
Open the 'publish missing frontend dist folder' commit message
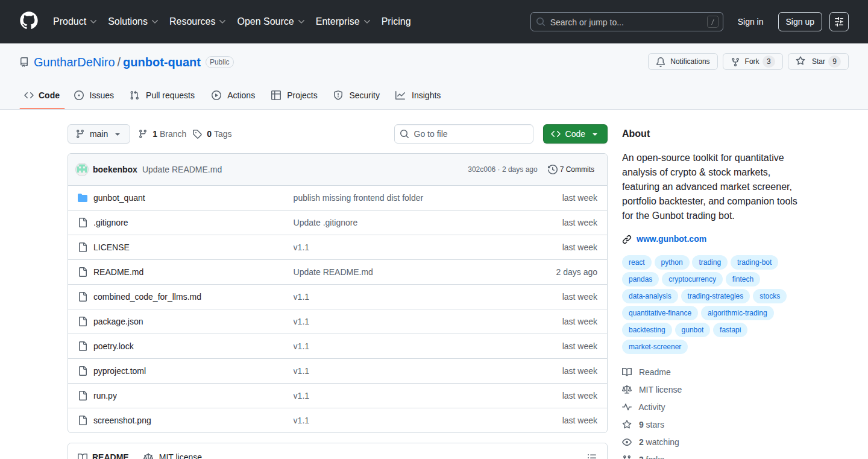pyautogui.click(x=358, y=198)
